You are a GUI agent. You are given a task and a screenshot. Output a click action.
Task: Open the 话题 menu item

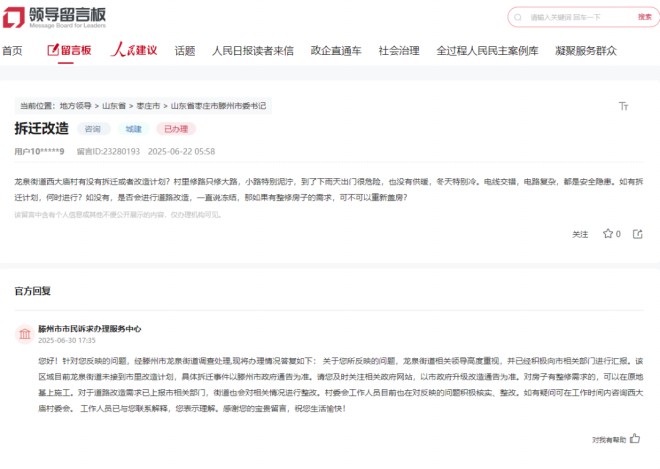[185, 50]
